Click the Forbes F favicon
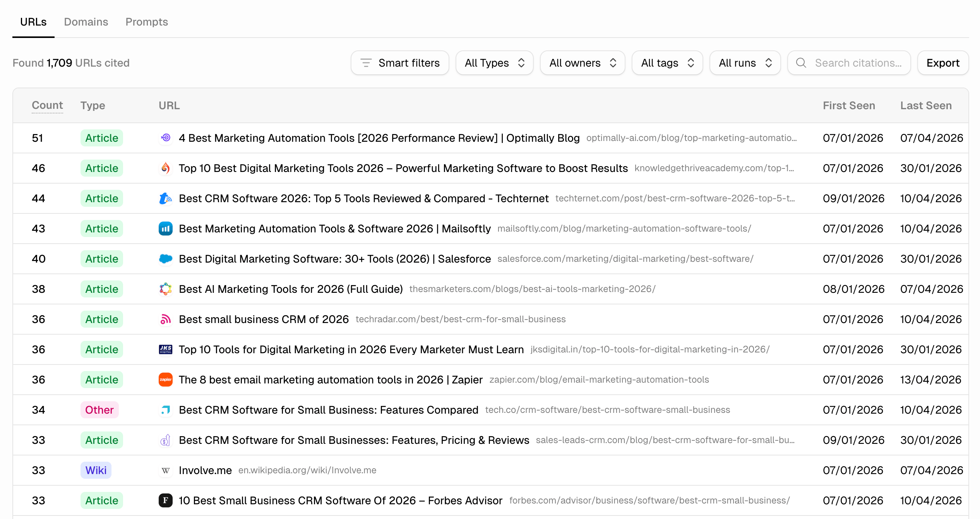 coord(166,500)
